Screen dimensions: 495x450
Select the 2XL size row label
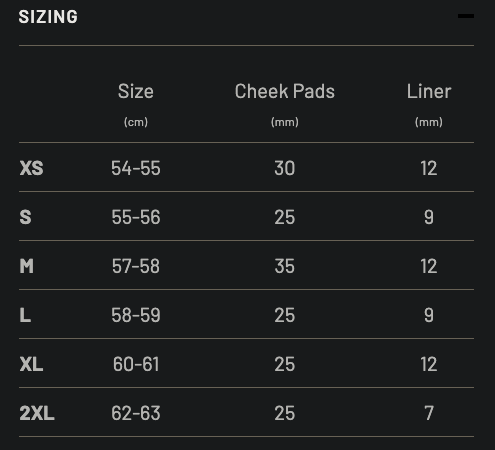(x=37, y=413)
